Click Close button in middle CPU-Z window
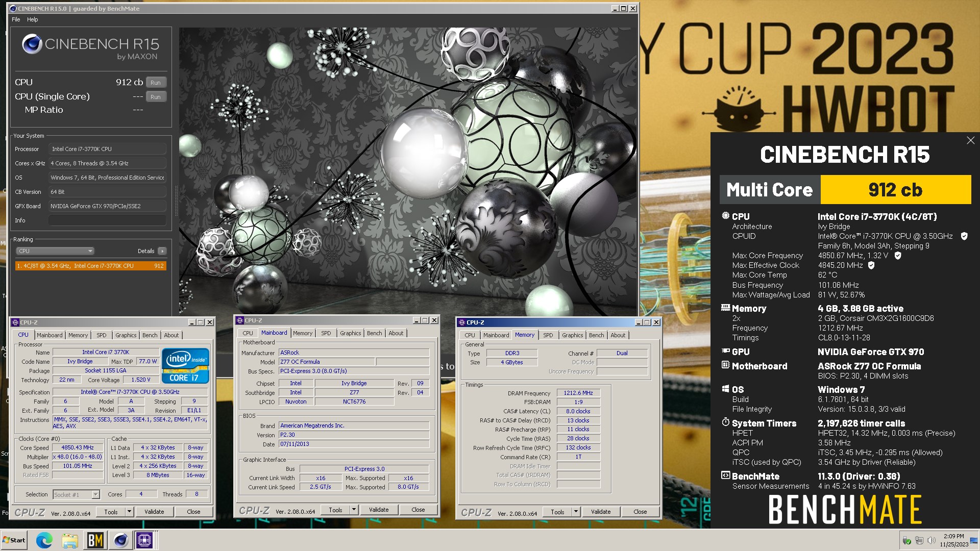This screenshot has width=980, height=551. coord(418,510)
